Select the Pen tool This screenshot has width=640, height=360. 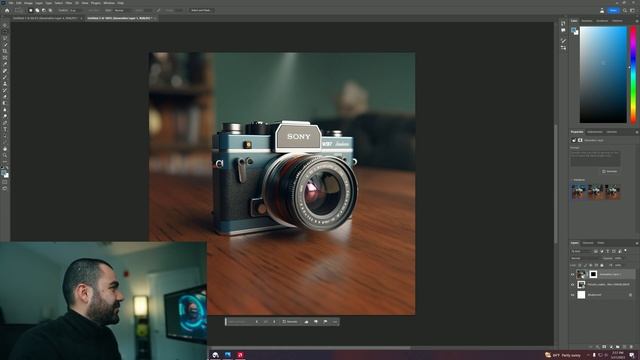(5, 123)
